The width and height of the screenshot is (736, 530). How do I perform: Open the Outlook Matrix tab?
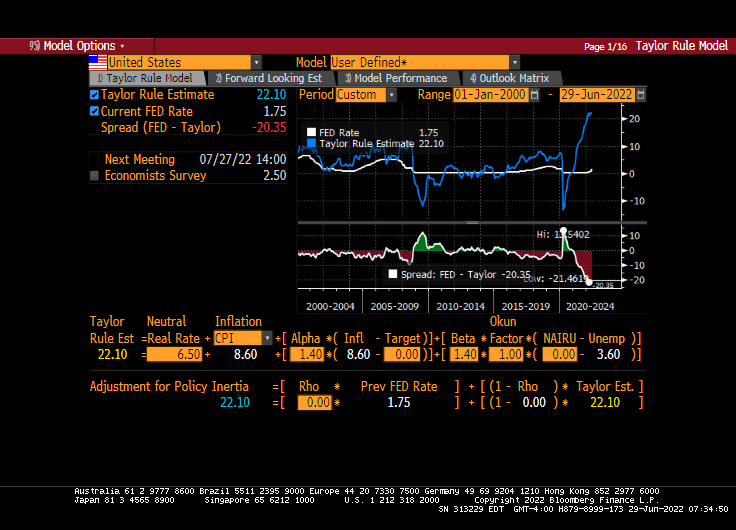pyautogui.click(x=508, y=78)
